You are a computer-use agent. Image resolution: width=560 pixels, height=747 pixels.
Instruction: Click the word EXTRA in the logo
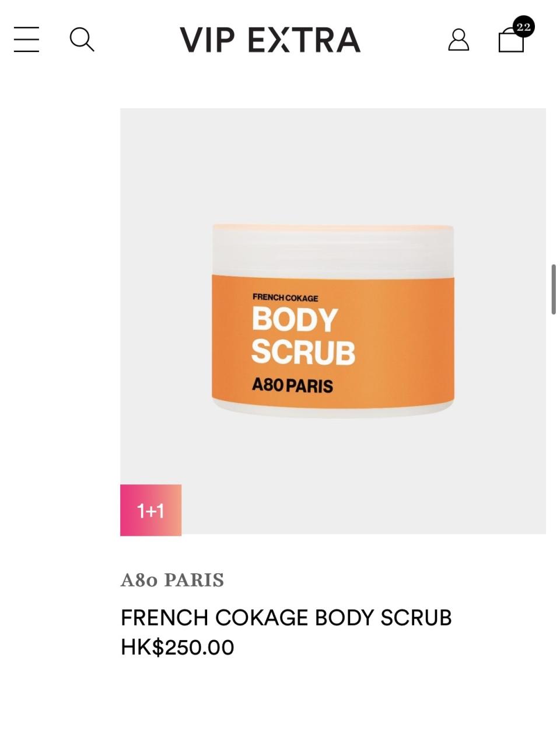tap(304, 40)
